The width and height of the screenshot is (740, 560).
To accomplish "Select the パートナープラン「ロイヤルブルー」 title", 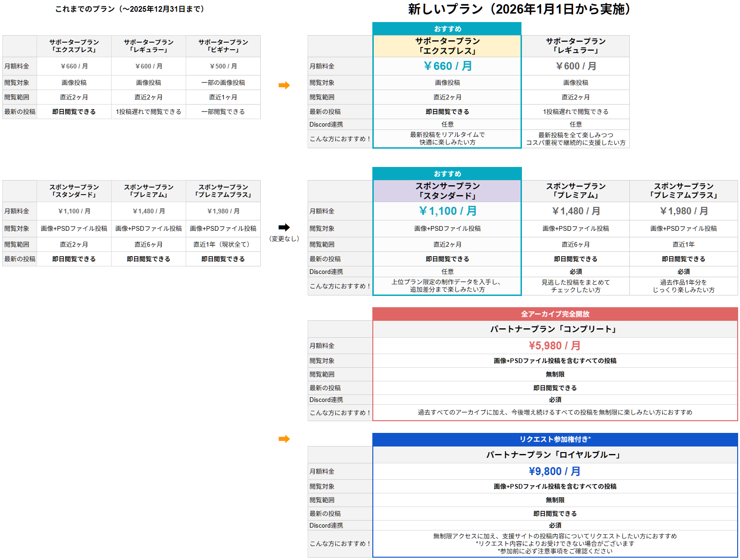I will pyautogui.click(x=555, y=455).
